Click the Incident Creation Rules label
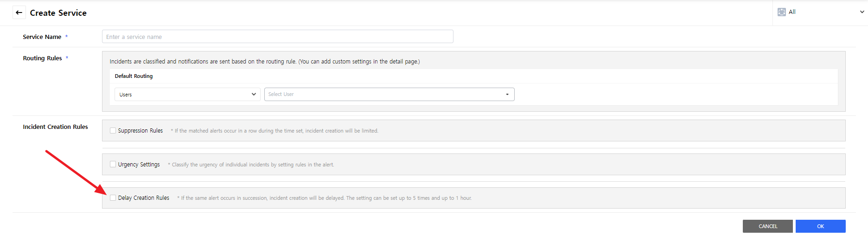 [x=56, y=127]
